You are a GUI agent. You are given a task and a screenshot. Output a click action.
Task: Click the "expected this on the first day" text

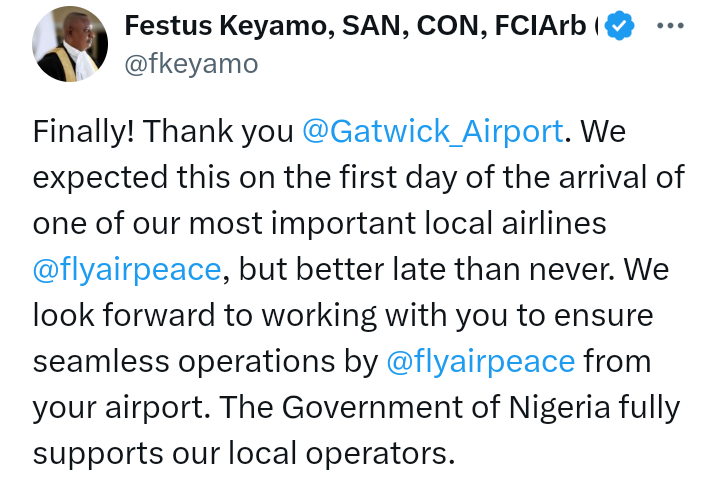pos(245,177)
